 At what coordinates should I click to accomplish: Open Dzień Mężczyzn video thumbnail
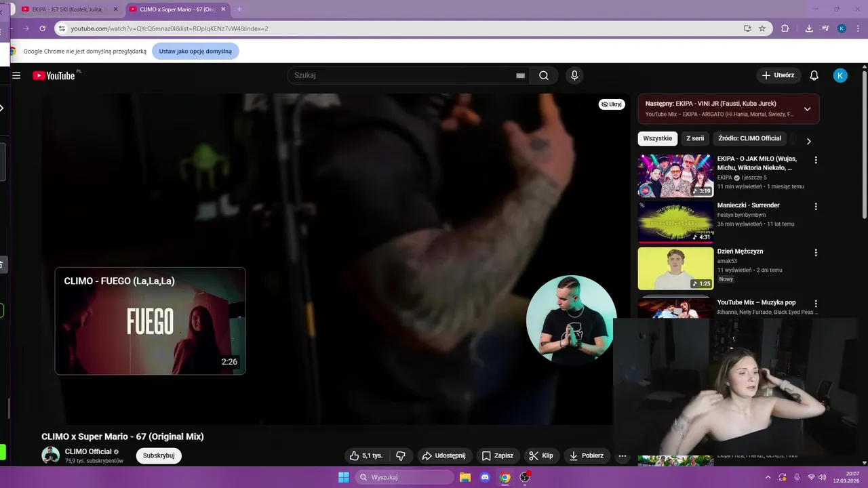[675, 268]
